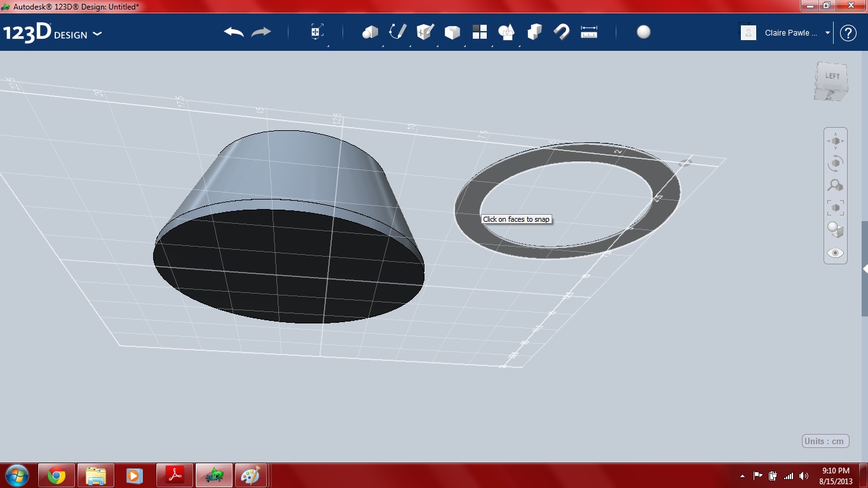Select the Zoom navigation tool
The image size is (868, 488).
[836, 186]
